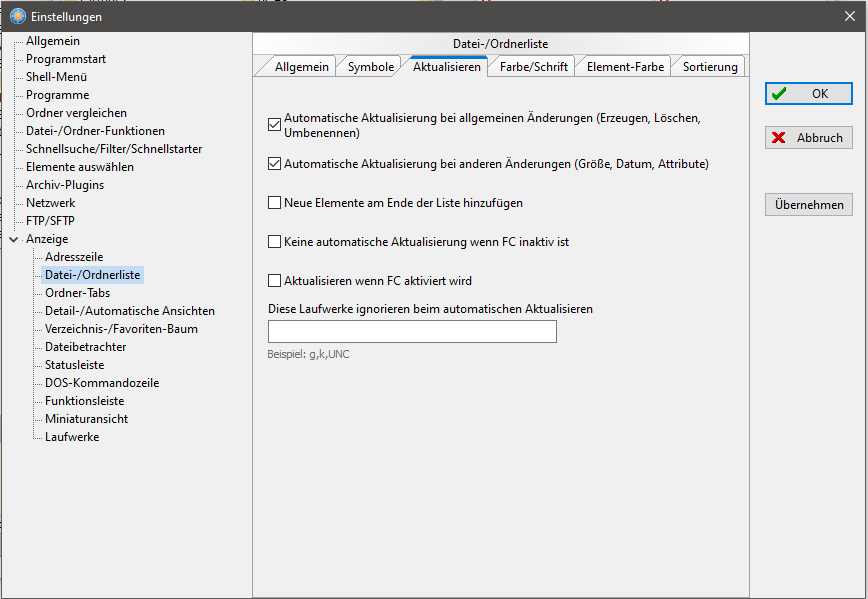Click the FreeCommander app icon in title bar
This screenshot has height=599, width=868.
pos(17,16)
